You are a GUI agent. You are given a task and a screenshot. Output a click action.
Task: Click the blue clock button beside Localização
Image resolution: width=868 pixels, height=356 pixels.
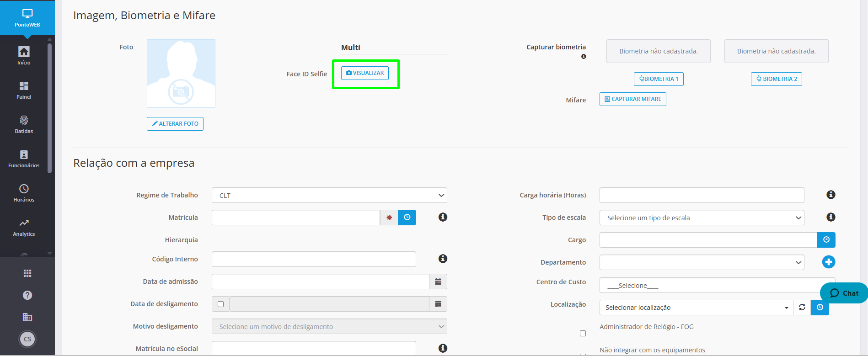pos(820,308)
